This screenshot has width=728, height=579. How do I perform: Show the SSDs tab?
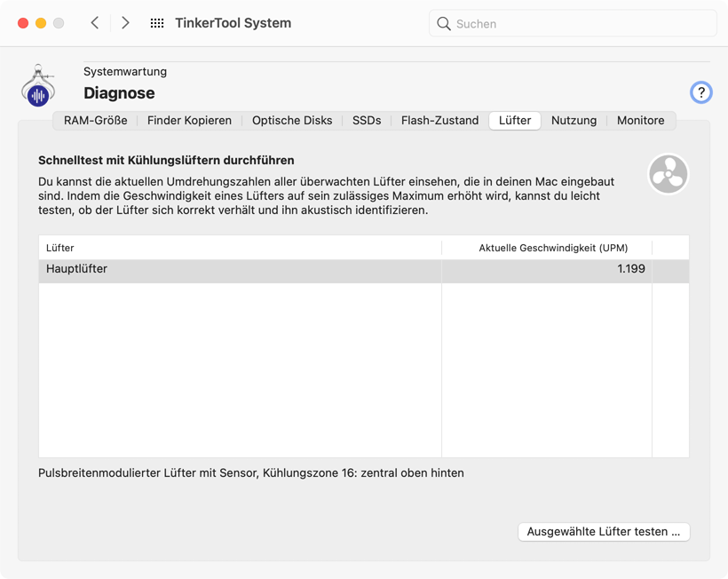367,120
